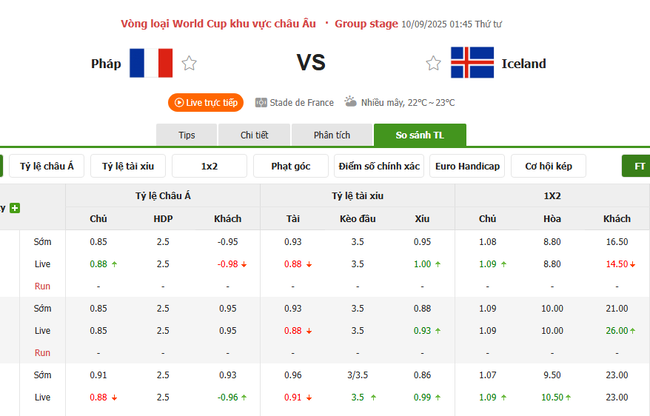Select the Phạt góc odds button
650x416 pixels.
coord(291,166)
